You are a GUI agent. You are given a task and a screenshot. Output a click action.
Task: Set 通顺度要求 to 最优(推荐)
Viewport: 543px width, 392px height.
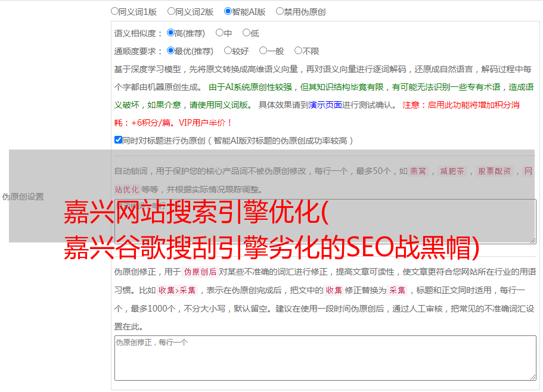[x=170, y=51]
